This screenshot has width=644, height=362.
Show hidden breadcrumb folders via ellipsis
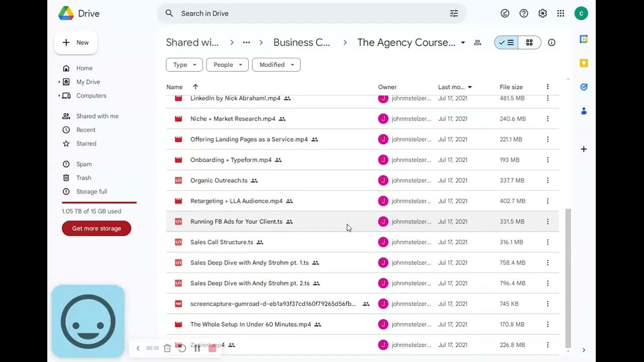pos(247,43)
